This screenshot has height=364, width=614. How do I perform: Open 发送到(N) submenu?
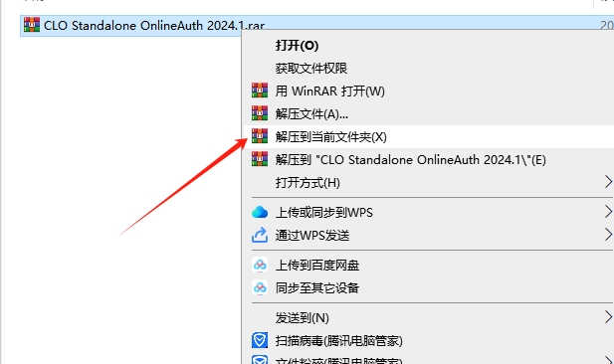pyautogui.click(x=303, y=318)
